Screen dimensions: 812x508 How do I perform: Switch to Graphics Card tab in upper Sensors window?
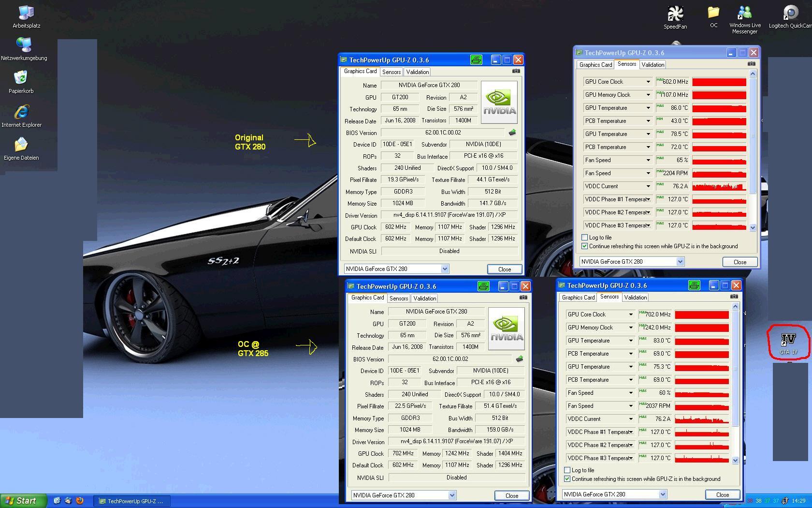(595, 65)
